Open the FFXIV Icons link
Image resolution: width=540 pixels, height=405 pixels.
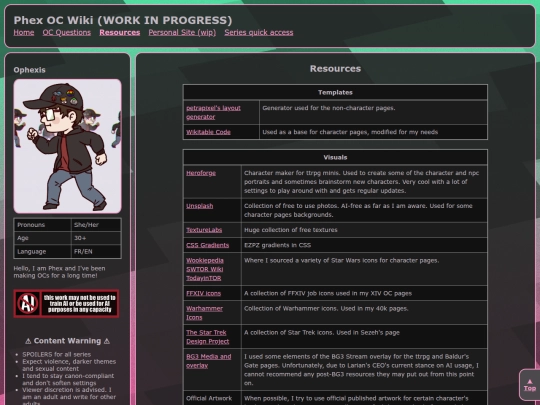[204, 293]
